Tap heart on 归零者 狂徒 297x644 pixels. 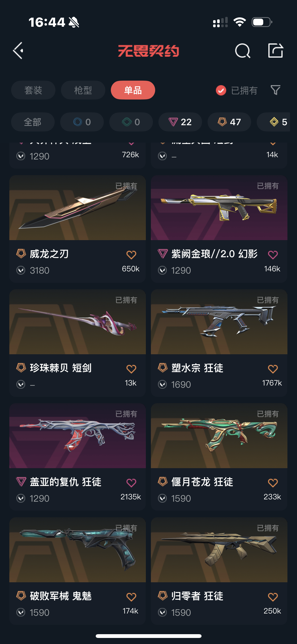tap(273, 597)
